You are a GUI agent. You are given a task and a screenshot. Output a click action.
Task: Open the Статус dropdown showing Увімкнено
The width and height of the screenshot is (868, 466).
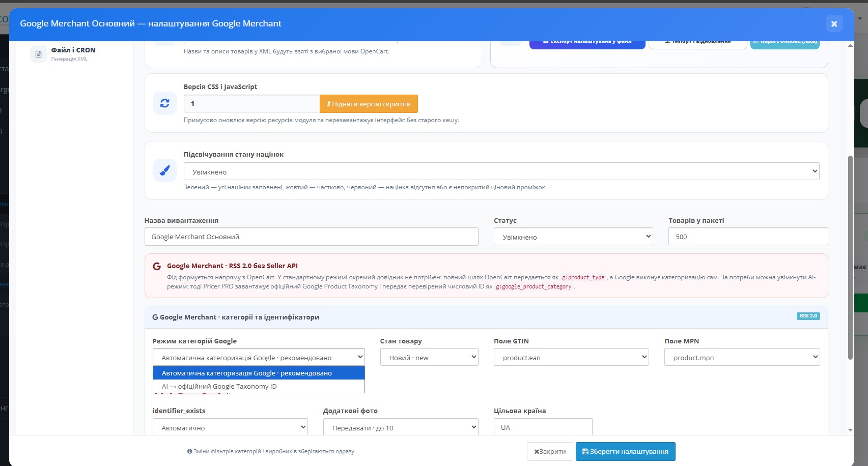coord(573,237)
